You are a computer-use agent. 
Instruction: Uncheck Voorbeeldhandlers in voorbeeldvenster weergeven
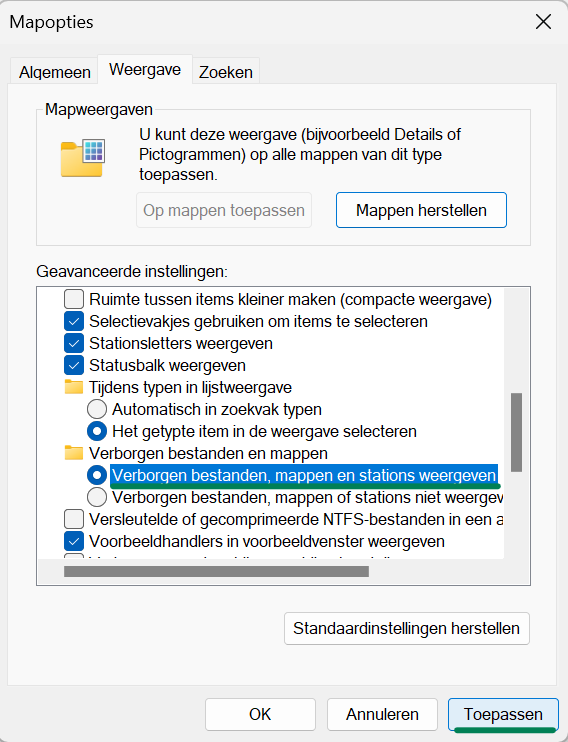point(74,541)
